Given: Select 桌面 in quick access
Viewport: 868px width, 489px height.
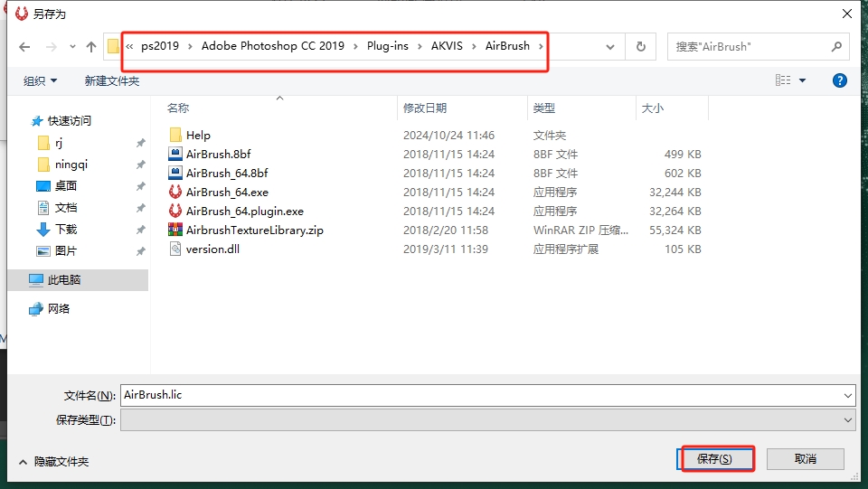Looking at the screenshot, I should click(65, 186).
